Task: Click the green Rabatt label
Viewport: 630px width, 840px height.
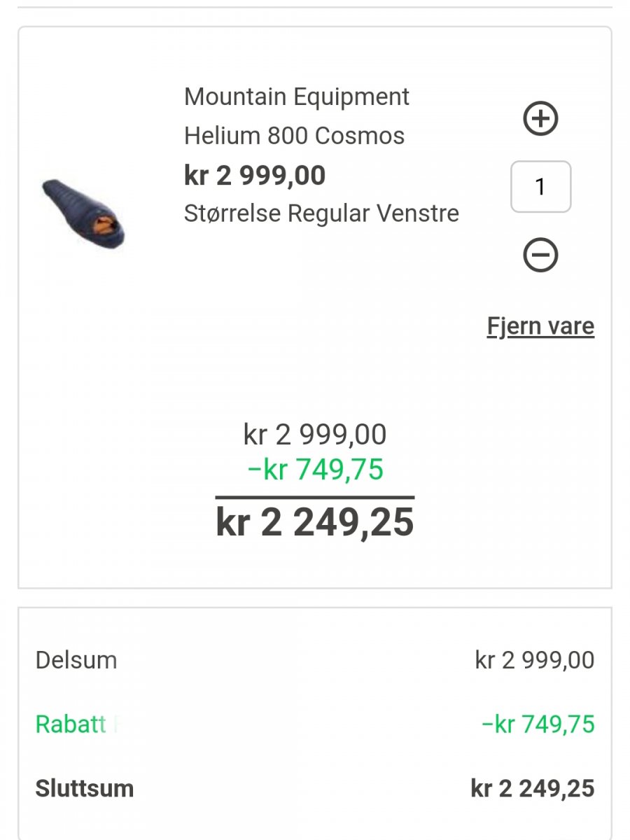Action: tap(71, 724)
